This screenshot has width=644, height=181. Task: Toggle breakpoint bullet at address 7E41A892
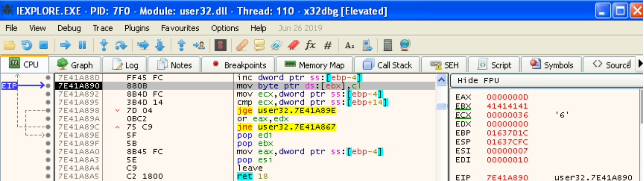coord(49,94)
